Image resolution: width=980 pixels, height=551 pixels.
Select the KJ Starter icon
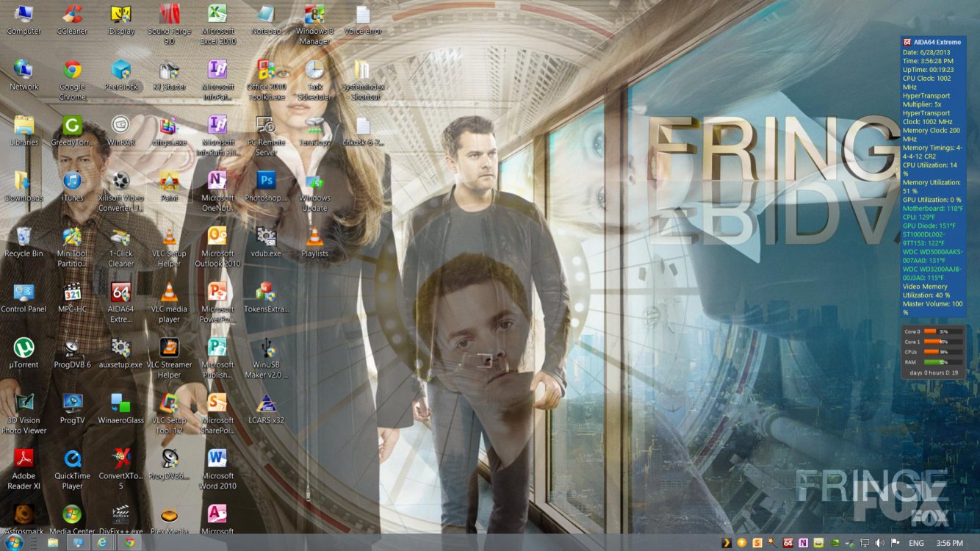[170, 75]
